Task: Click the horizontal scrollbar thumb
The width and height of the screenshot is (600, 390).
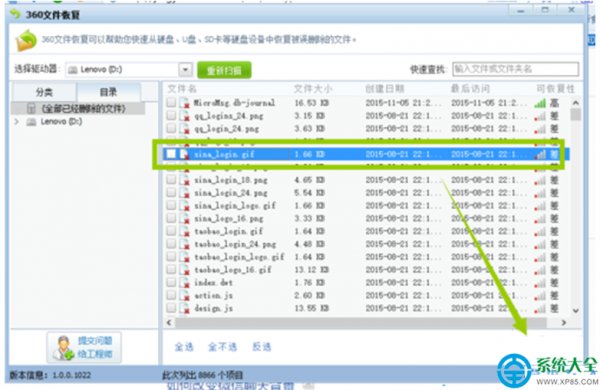Action: [x=360, y=323]
